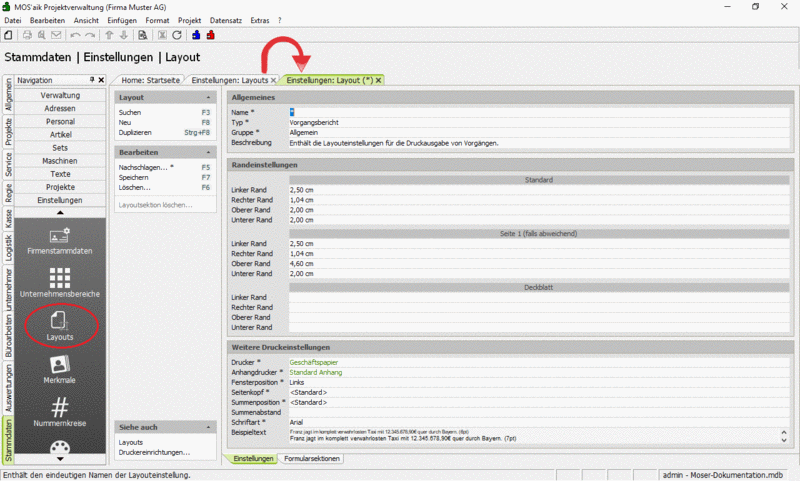Open Unternehmensbereiche grid icon
Screen dimensions: 800x481
click(x=60, y=283)
